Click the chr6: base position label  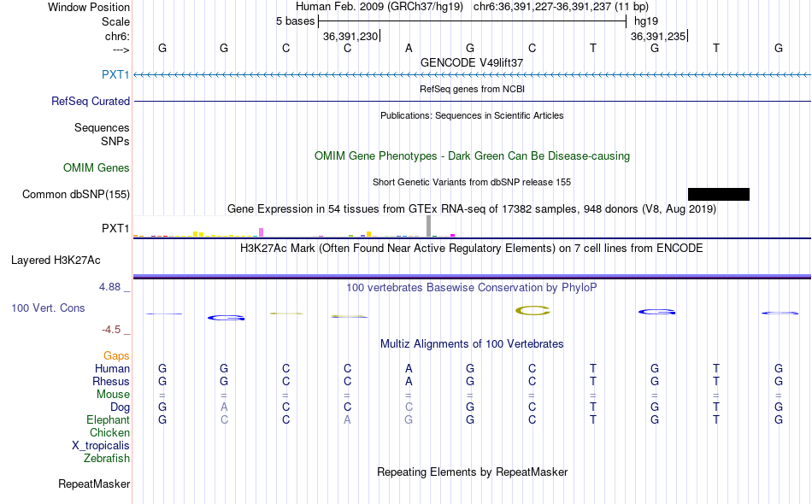click(117, 36)
